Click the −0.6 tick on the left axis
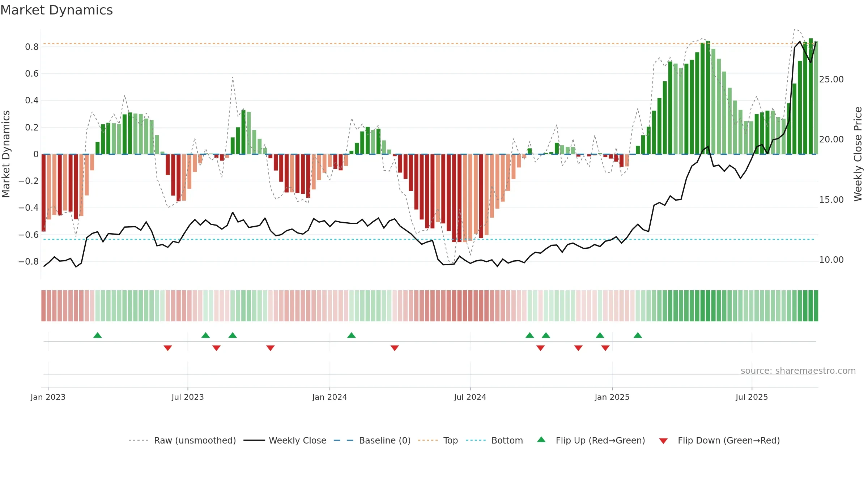Viewport: 868px width, 488px height. click(29, 235)
